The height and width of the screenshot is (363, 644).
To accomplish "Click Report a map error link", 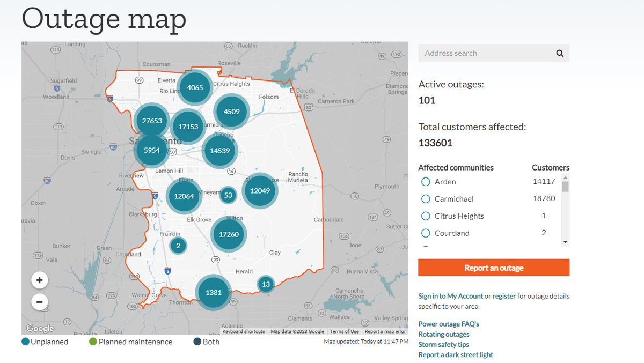I will [x=385, y=331].
